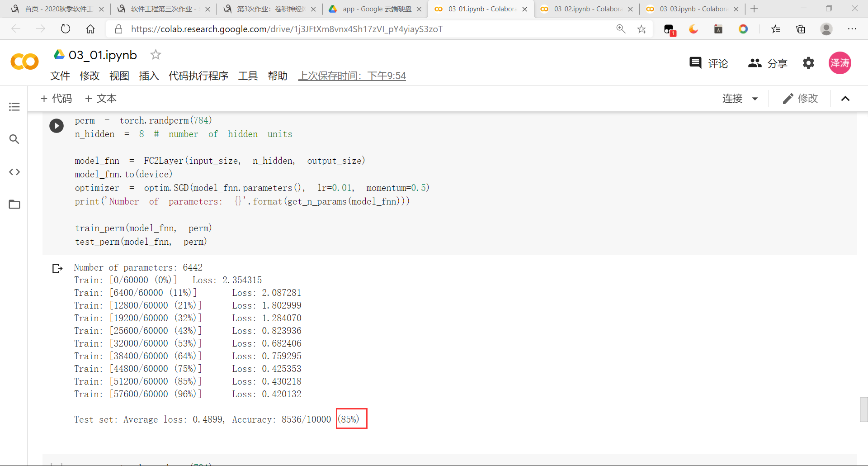The height and width of the screenshot is (466, 868).
Task: Star the 03_01.ipynb notebook
Action: 156,55
